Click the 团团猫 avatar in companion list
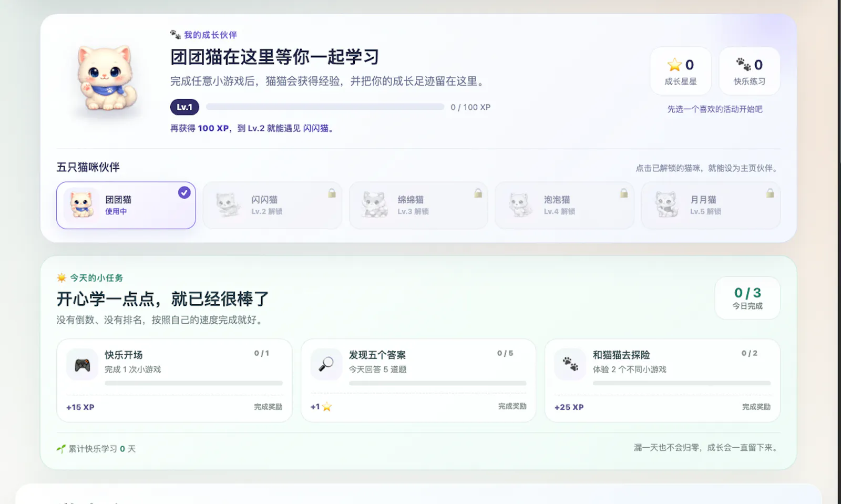The width and height of the screenshot is (841, 504). click(x=81, y=205)
